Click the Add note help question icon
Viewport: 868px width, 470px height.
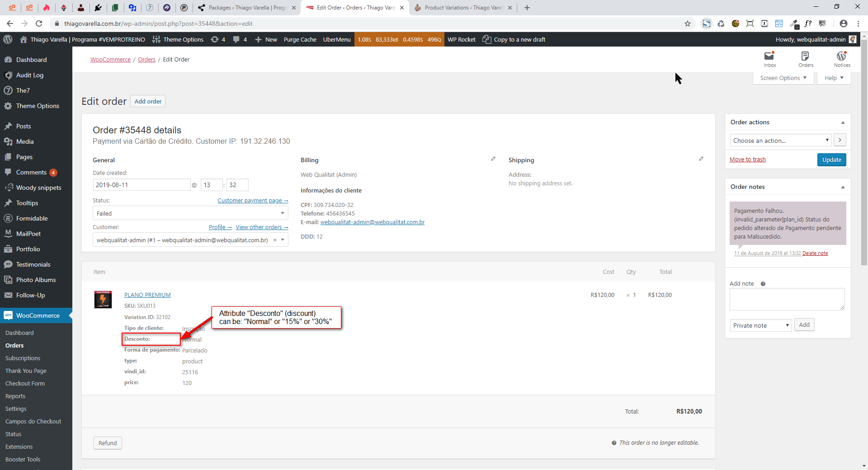[763, 284]
